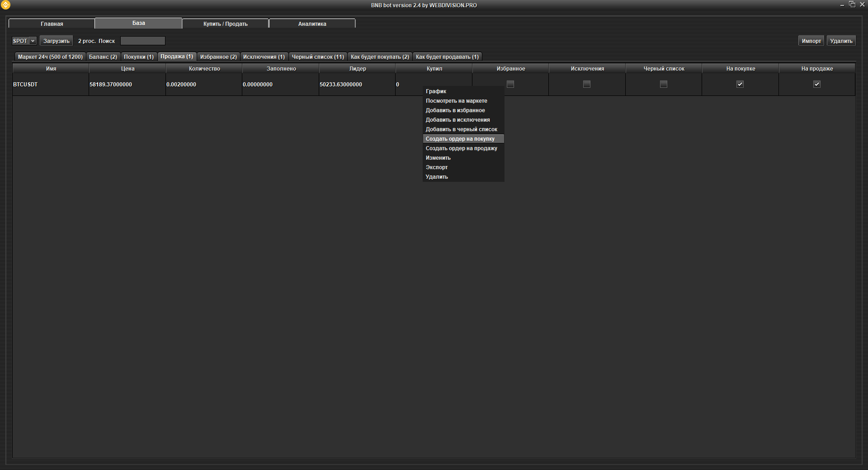Enable the Черный список checkbox for BTCUSDT
The width and height of the screenshot is (868, 470).
tap(663, 84)
